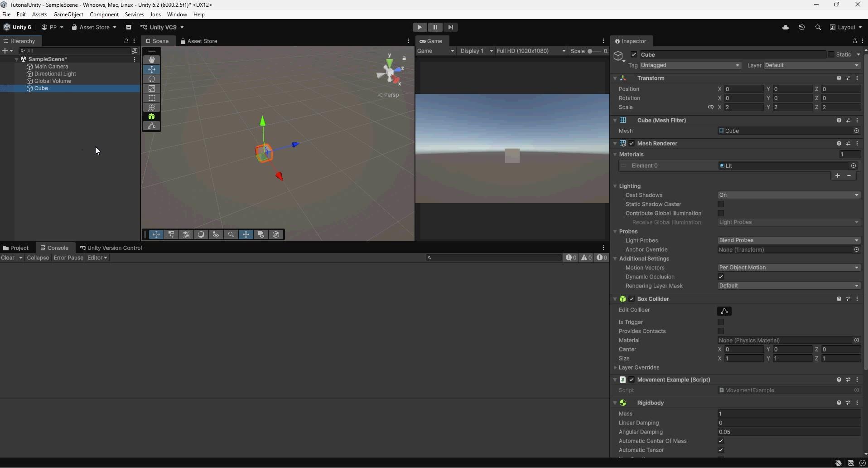Click the Scene camera view options icon
Image resolution: width=868 pixels, height=468 pixels.
[261, 234]
